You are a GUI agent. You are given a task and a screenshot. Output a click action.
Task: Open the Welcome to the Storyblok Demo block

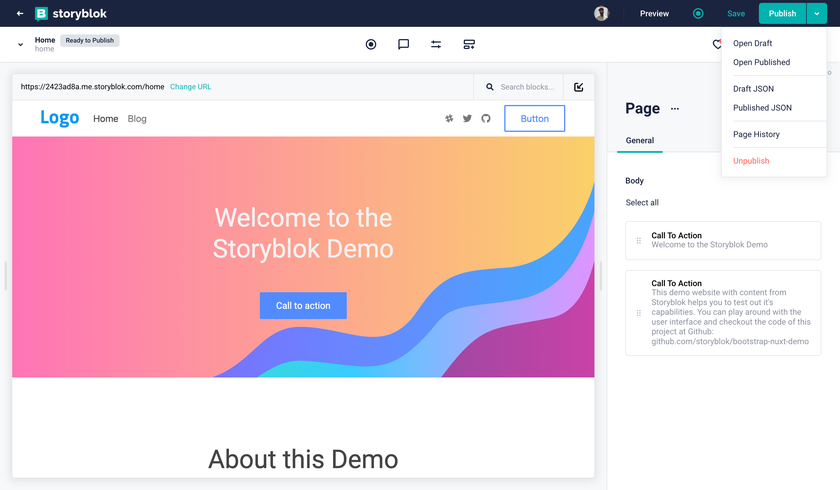coord(723,240)
